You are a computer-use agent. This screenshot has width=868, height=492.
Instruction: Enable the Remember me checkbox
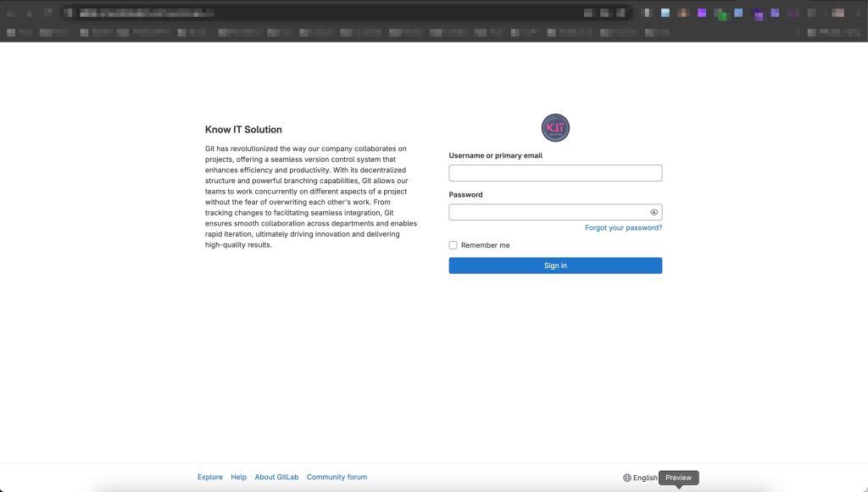pyautogui.click(x=453, y=245)
